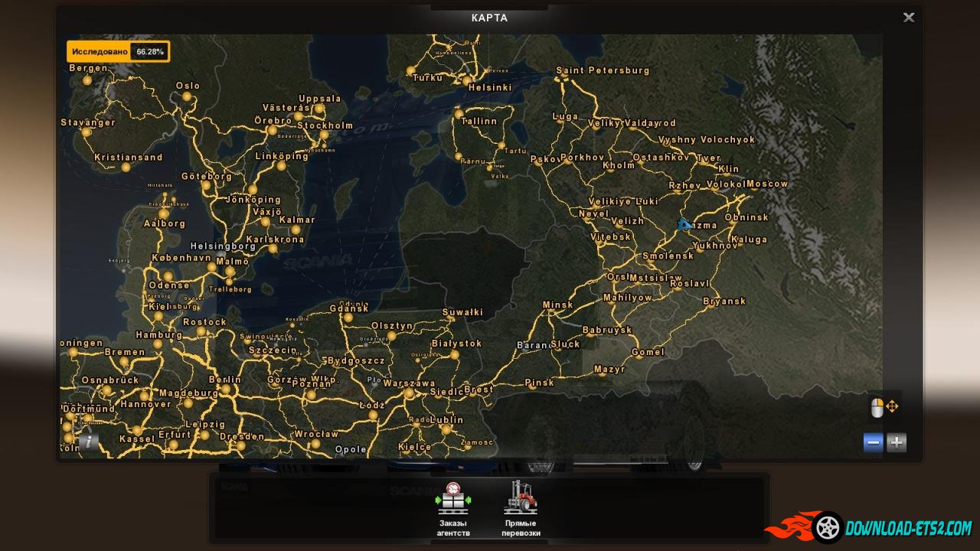
Task: Select the Pskov city label
Action: [545, 159]
